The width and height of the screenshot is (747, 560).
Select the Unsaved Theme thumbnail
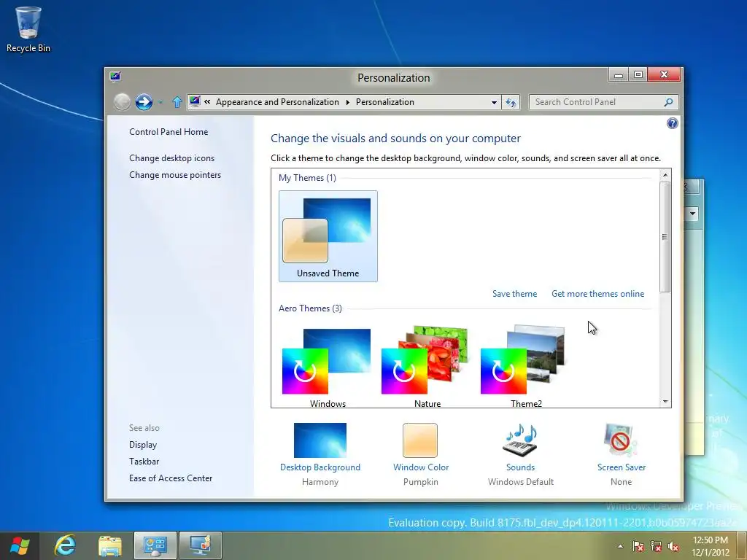328,236
